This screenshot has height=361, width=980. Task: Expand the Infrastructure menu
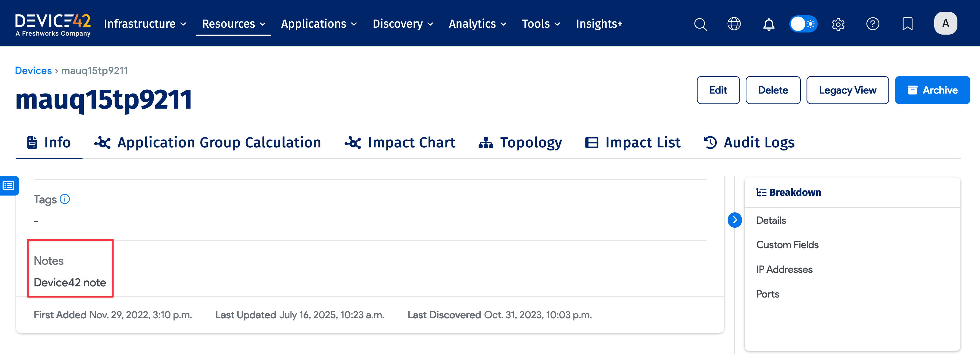pos(145,23)
